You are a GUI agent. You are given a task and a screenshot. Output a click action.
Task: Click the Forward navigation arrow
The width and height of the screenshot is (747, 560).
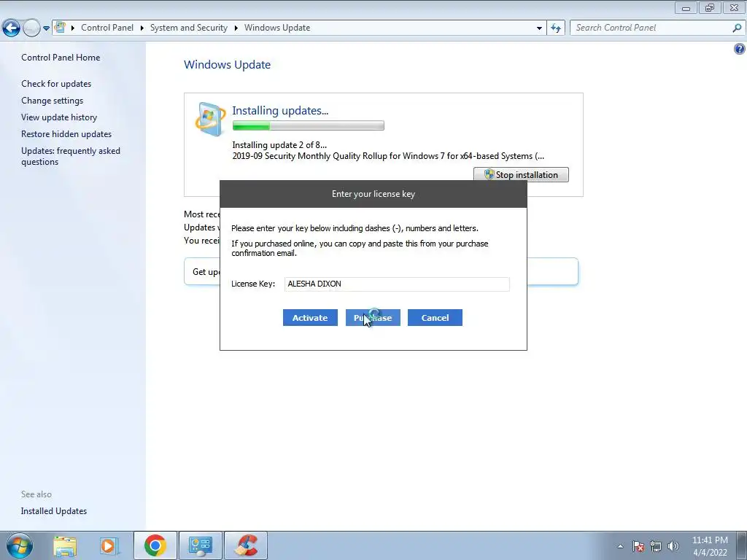pyautogui.click(x=31, y=28)
